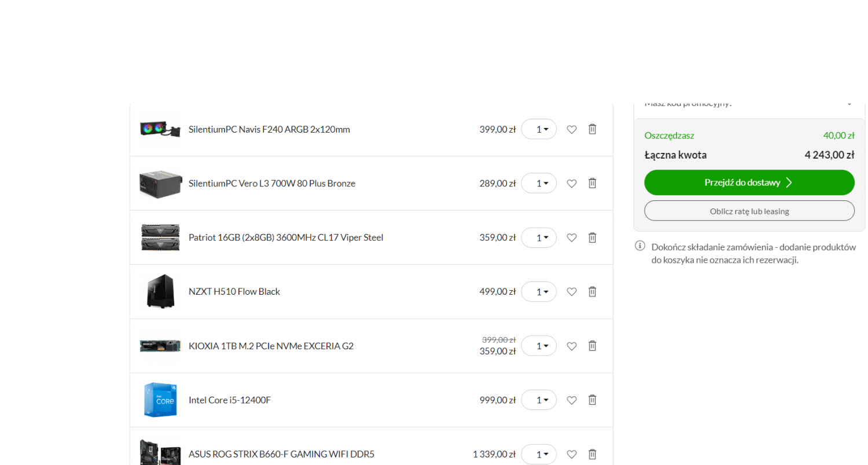868x465 pixels.
Task: Click the Oszczędzasz label
Action: tap(669, 136)
